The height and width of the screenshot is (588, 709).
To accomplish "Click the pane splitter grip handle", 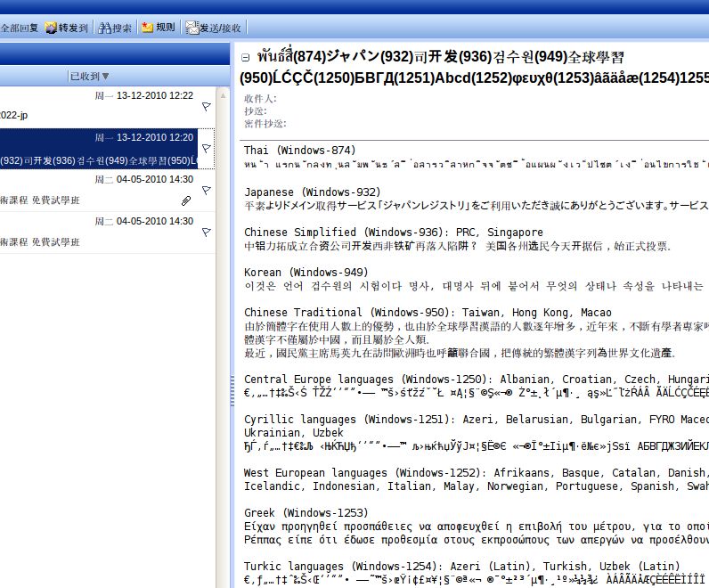I will [x=232, y=391].
